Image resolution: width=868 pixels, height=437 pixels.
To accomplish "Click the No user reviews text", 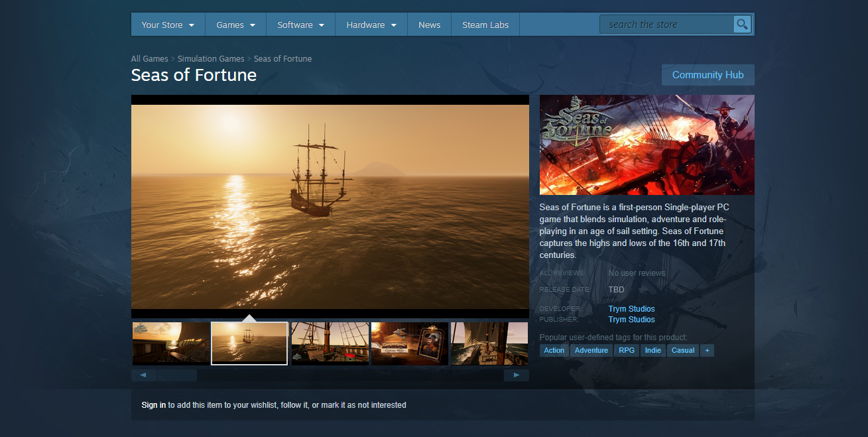I will [x=637, y=273].
